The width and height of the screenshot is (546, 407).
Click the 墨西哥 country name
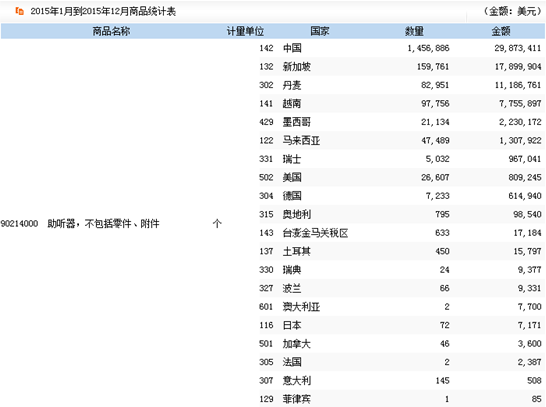[x=296, y=122]
